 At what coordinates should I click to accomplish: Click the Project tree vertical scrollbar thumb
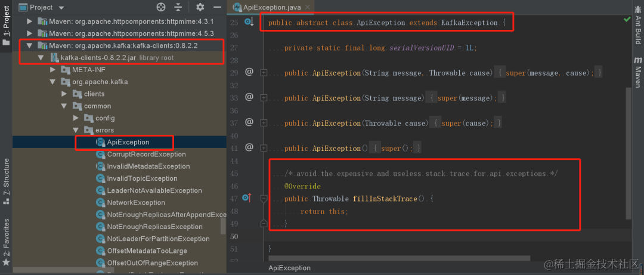tap(223, 225)
